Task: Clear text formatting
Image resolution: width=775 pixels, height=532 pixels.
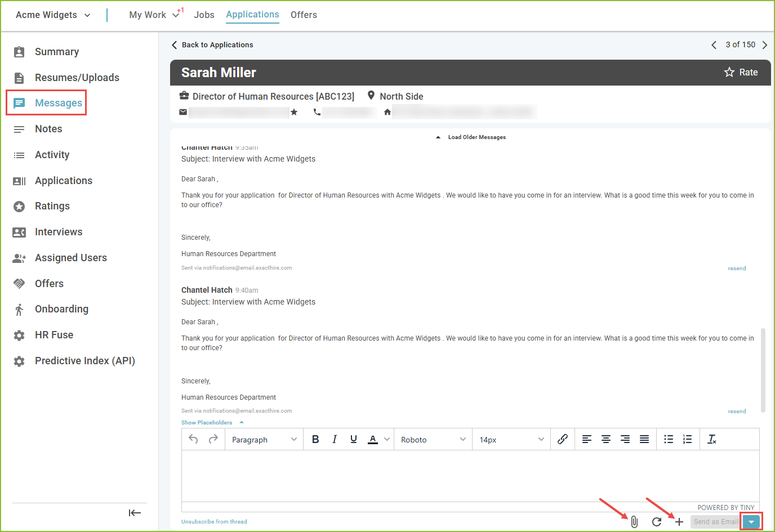Action: (712, 439)
